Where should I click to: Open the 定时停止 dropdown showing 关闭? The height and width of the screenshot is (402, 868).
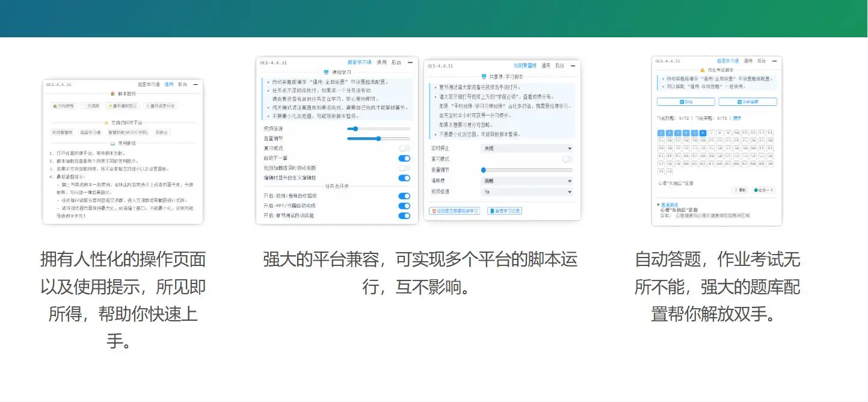(x=527, y=148)
